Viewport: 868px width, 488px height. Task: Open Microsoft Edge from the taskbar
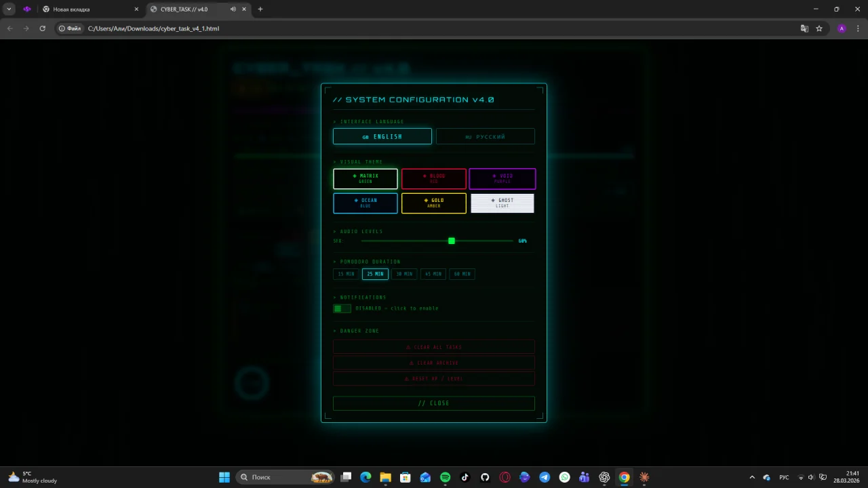coord(366,477)
